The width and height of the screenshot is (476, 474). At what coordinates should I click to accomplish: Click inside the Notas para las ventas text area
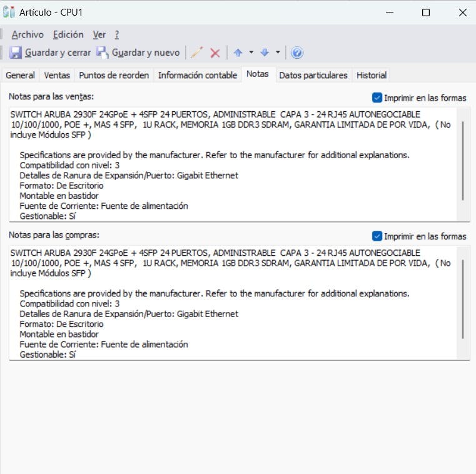click(233, 164)
